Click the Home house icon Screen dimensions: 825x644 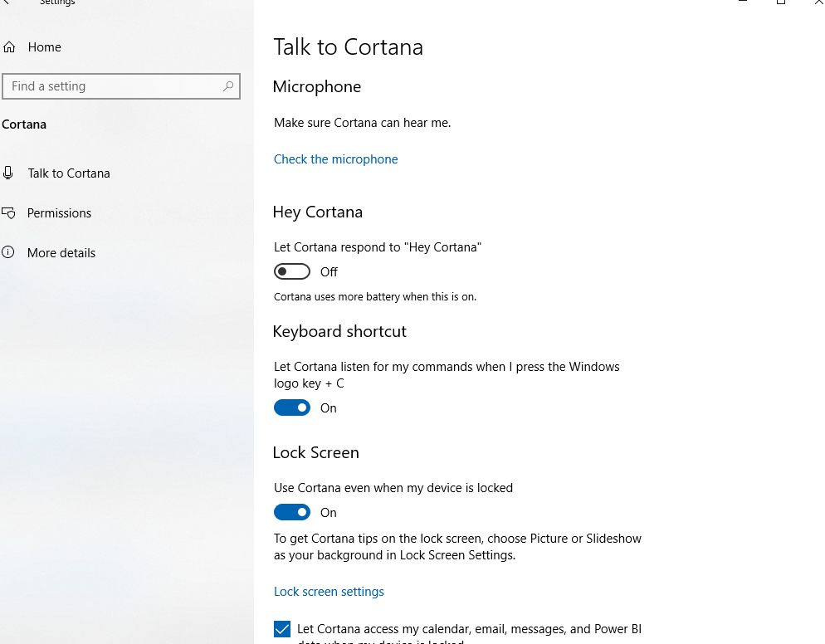9,47
